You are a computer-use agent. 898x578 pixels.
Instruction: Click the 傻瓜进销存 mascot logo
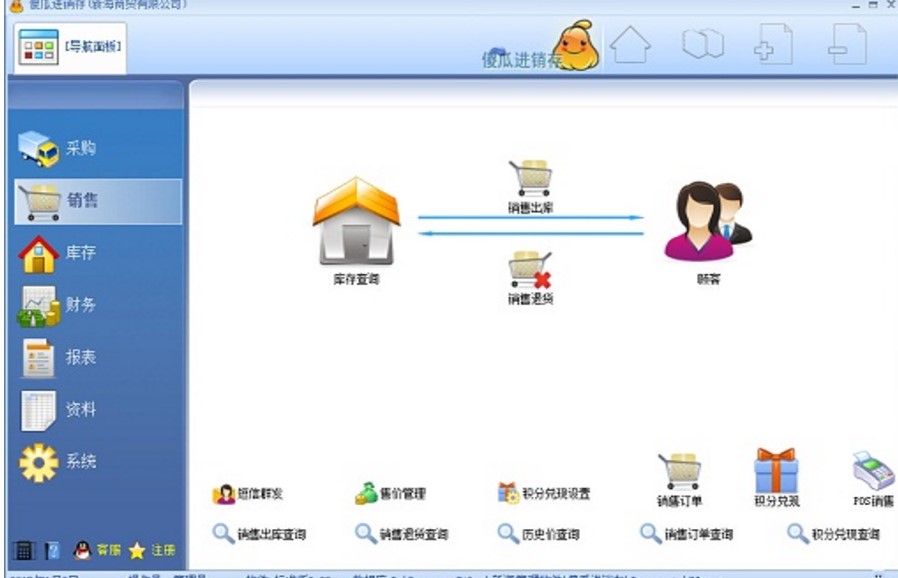577,46
